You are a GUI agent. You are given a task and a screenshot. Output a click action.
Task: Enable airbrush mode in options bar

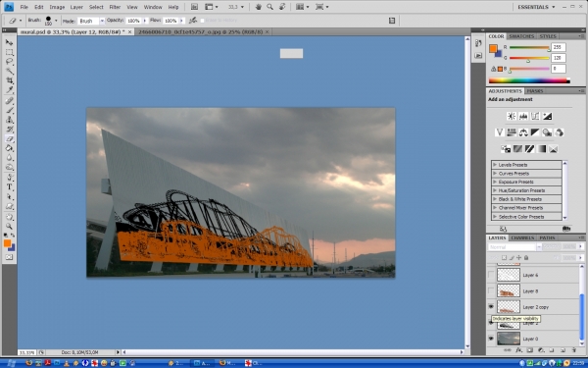(x=193, y=21)
